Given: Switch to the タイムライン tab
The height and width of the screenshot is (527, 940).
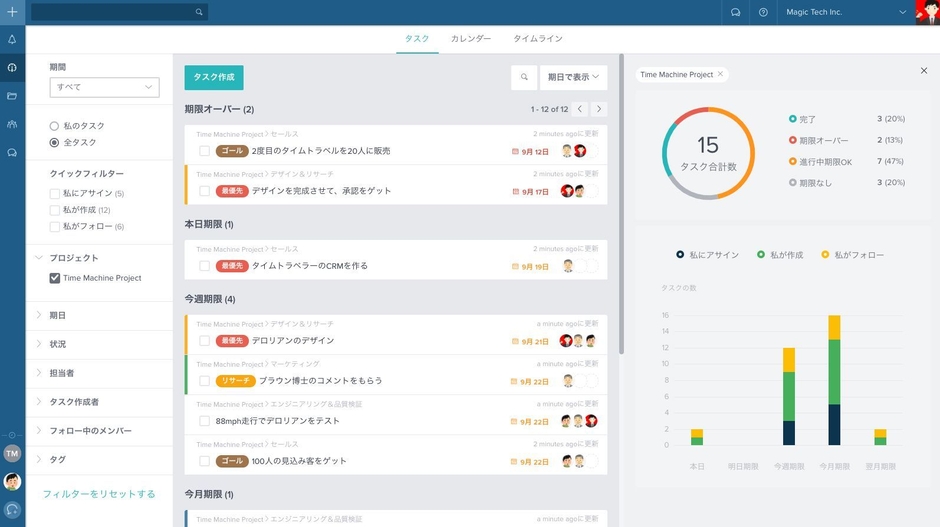Looking at the screenshot, I should tap(538, 39).
